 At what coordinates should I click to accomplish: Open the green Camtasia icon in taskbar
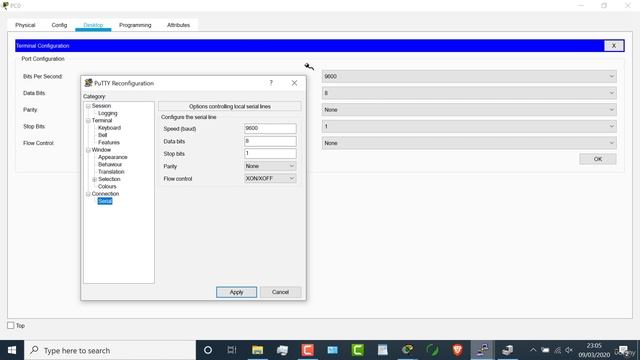pyautogui.click(x=358, y=350)
